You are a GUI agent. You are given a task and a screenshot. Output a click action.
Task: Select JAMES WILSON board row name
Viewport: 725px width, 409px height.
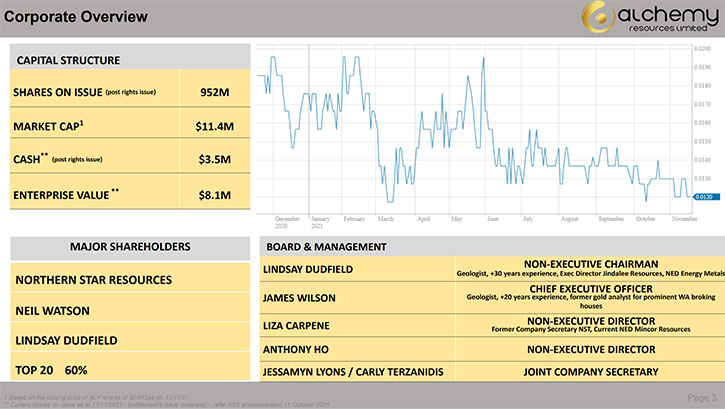[299, 298]
